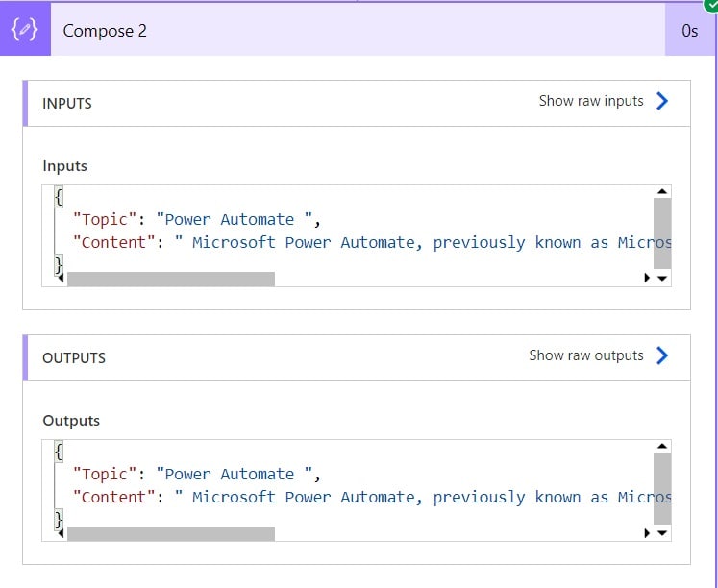Click the opening brace in Inputs JSON
This screenshot has height=588, width=718.
59,197
